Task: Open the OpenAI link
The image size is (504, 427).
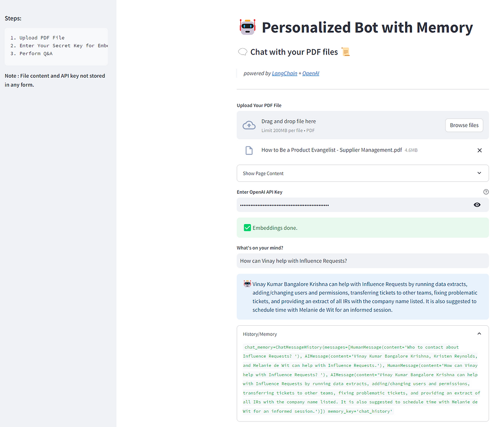Action: (311, 73)
